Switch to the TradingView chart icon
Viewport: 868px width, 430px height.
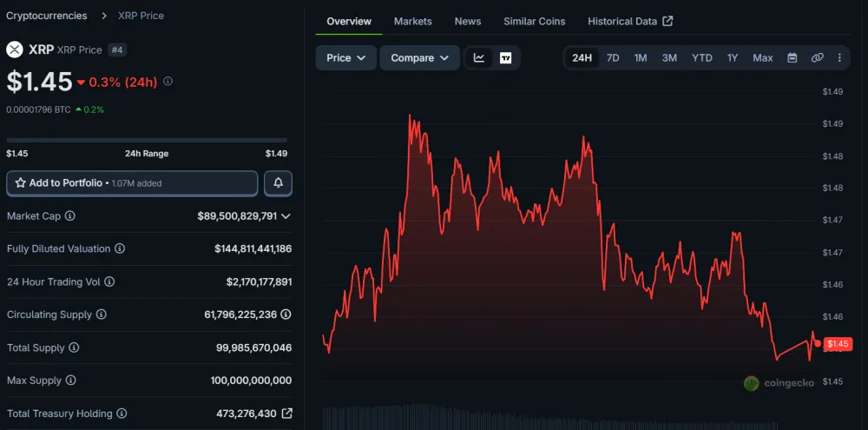coord(505,57)
